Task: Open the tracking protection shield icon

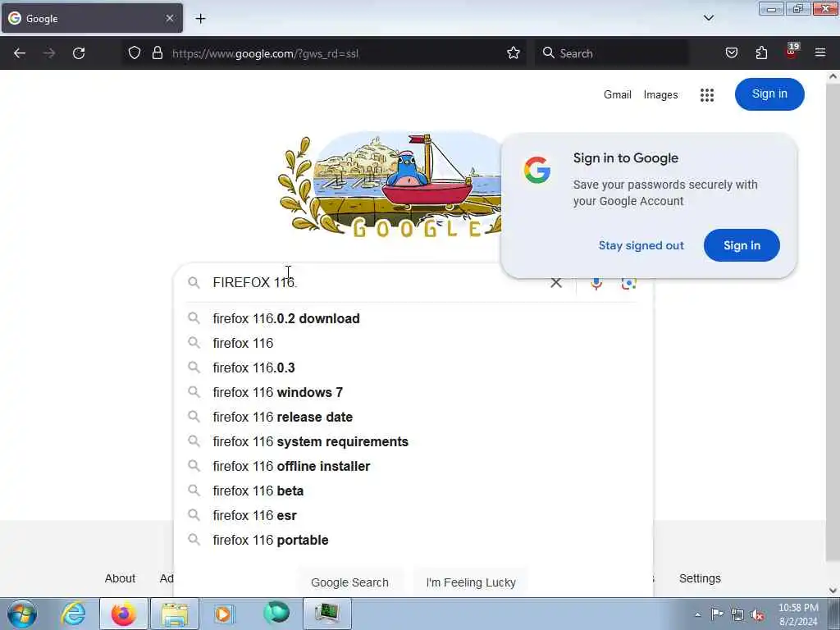Action: coord(135,53)
